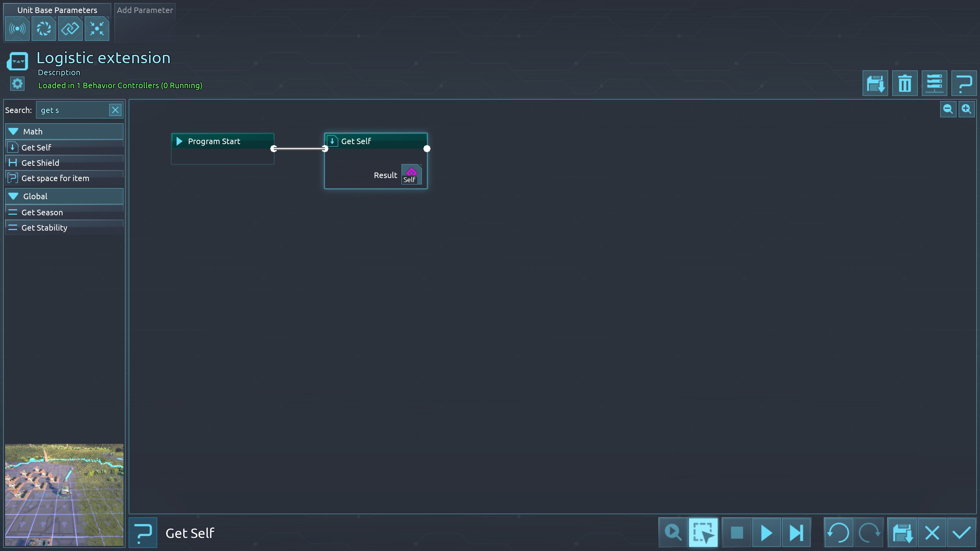Select Get space for item instruction
980x551 pixels.
coord(55,178)
